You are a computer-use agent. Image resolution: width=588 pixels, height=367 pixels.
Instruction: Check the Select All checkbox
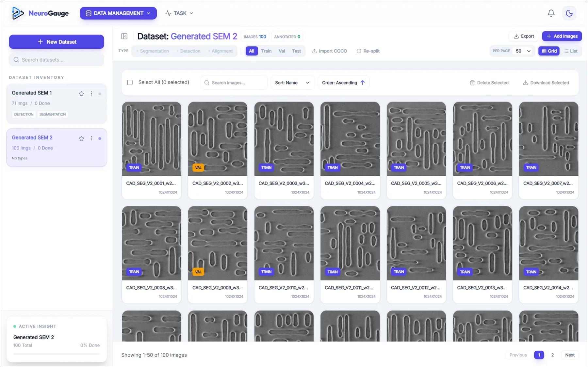(130, 83)
